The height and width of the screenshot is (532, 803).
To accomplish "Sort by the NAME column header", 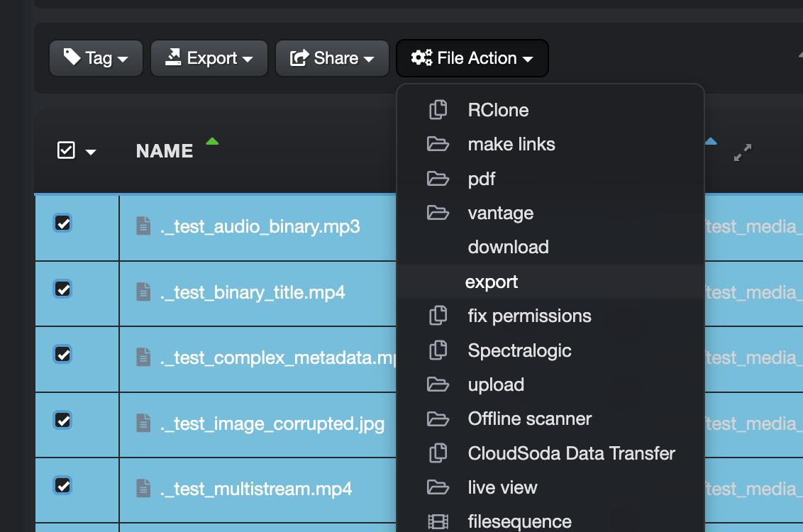I will tap(165, 151).
